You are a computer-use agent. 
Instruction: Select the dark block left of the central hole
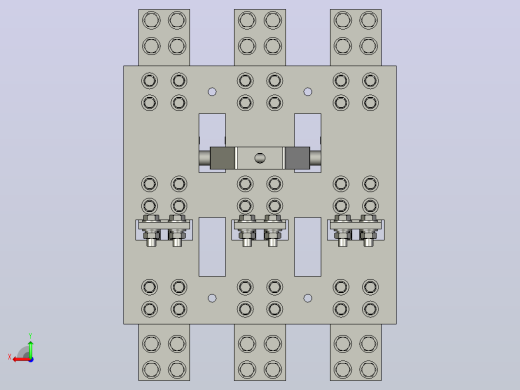pos(222,158)
